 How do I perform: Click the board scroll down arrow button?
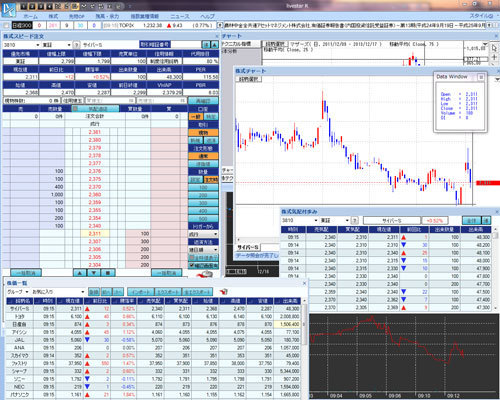94,273
